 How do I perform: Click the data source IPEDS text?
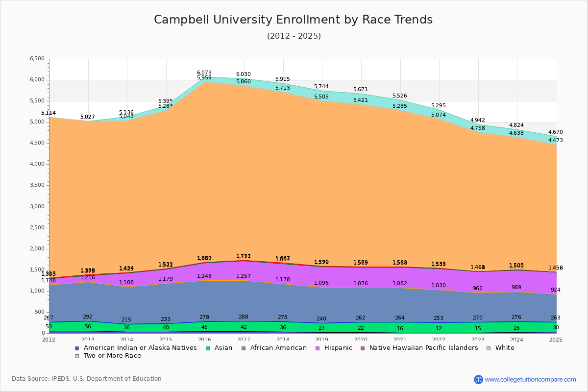(87, 379)
